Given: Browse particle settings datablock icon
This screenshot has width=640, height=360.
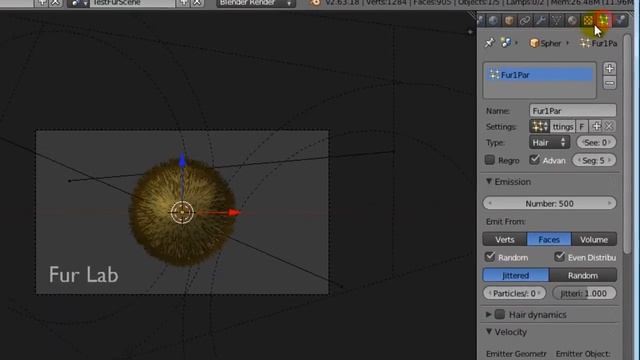Looking at the screenshot, I should tap(540, 127).
